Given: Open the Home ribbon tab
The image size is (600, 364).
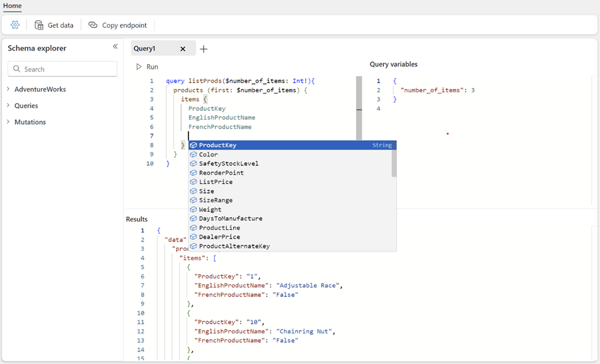Looking at the screenshot, I should pyautogui.click(x=12, y=6).
